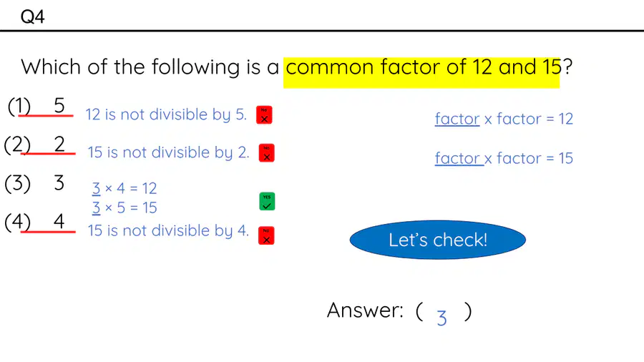Click the word Which in the question

point(51,67)
